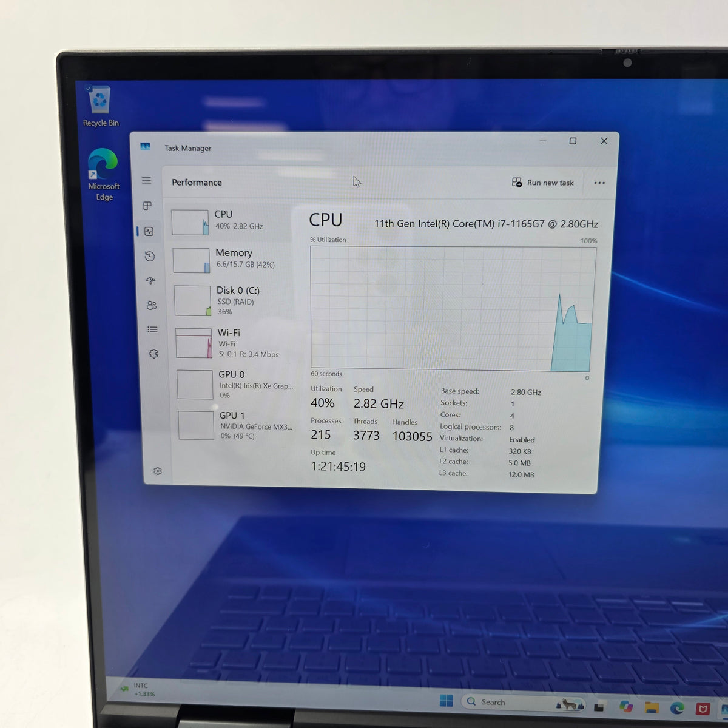The image size is (728, 728).
Task: Click the processor name i7-1165G7 text
Action: tap(486, 224)
